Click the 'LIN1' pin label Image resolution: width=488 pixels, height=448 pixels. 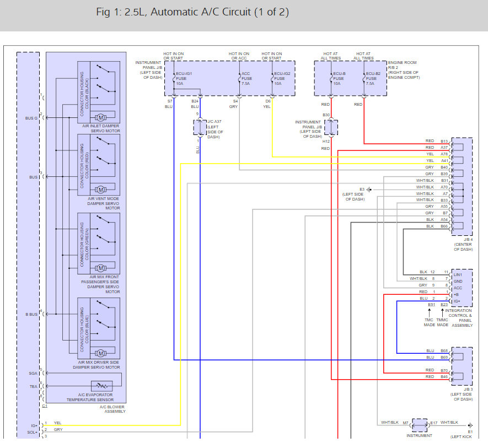[x=458, y=275]
